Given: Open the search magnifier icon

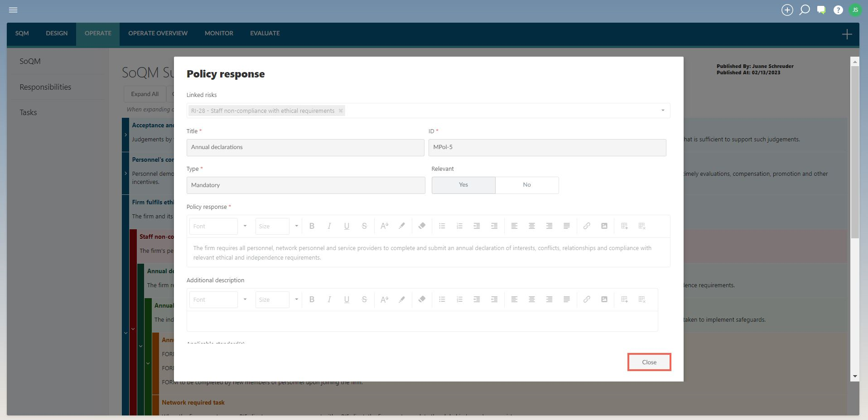Looking at the screenshot, I should coord(805,10).
